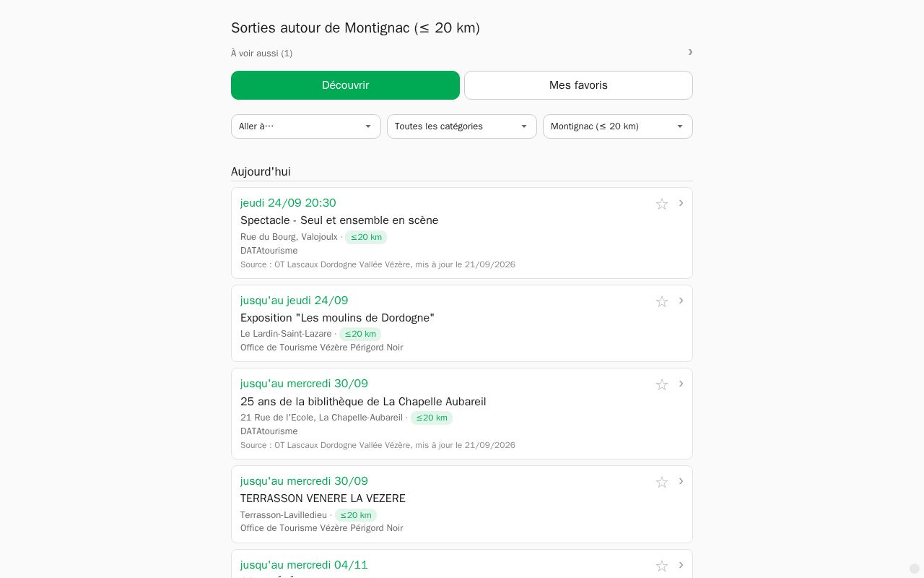The height and width of the screenshot is (578, 924).
Task: Click "Office de Tourisme Vézère Périgord Noir" under Terrasson-Lavilledieu
Action: (322, 528)
